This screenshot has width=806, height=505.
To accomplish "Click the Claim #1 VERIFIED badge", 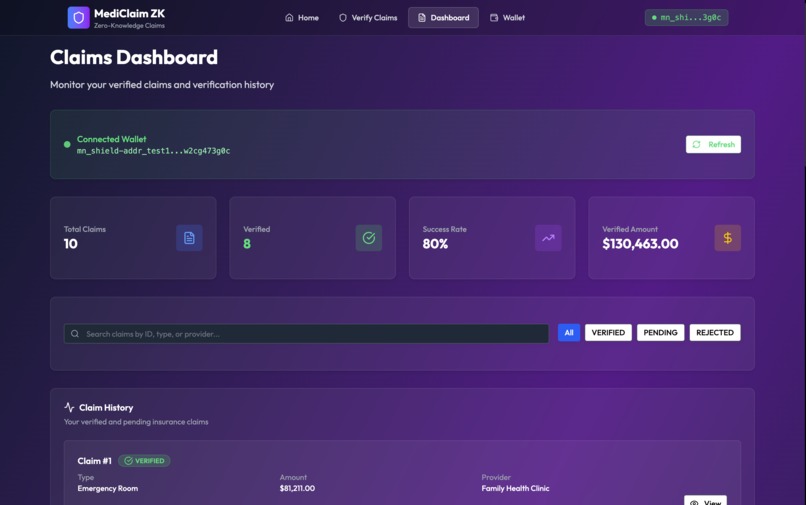I will 144,461.
